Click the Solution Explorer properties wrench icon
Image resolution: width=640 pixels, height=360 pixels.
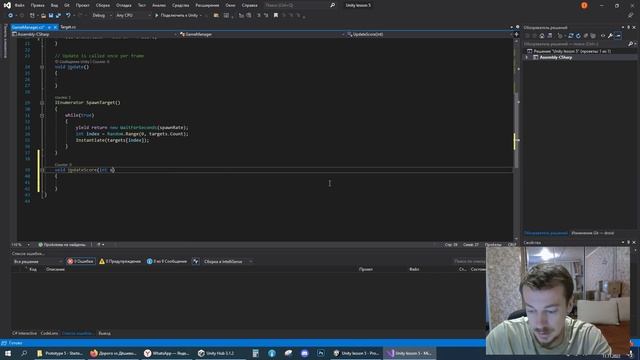(610, 36)
